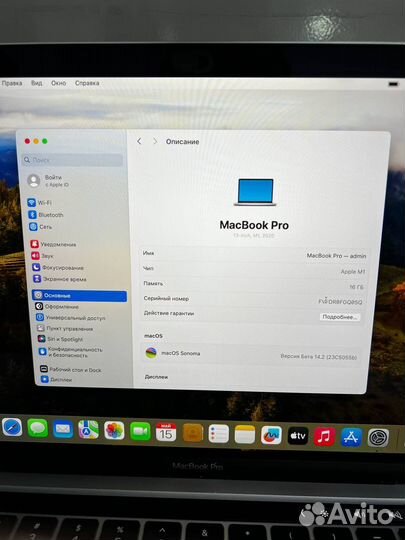Select Рабочий стол и Dock
The width and height of the screenshot is (405, 540).
click(x=71, y=370)
